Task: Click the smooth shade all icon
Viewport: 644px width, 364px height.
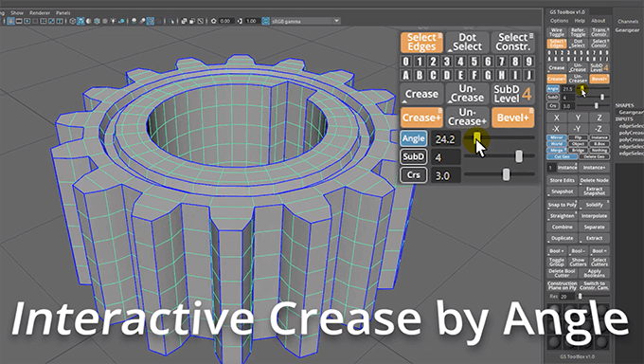Action: click(x=80, y=21)
